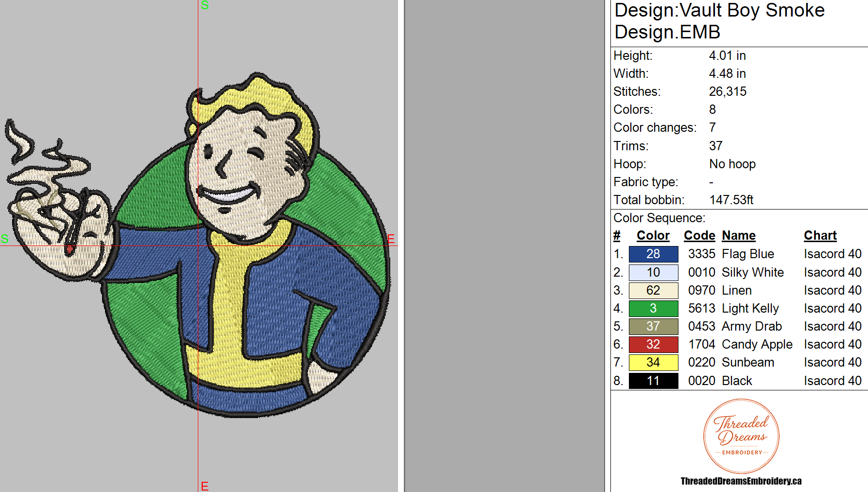The image size is (868, 492).
Task: Click the Name column header
Action: (739, 236)
